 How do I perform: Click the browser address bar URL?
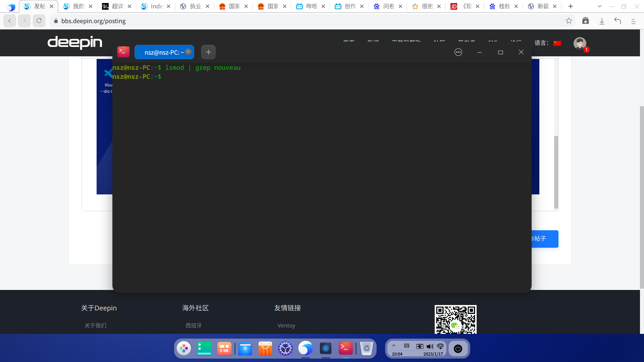[x=94, y=21]
